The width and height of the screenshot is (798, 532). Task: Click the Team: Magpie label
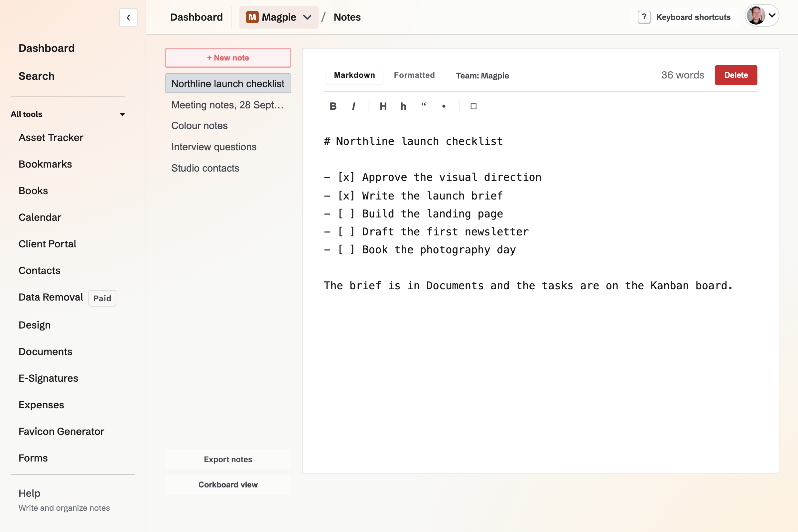click(482, 75)
